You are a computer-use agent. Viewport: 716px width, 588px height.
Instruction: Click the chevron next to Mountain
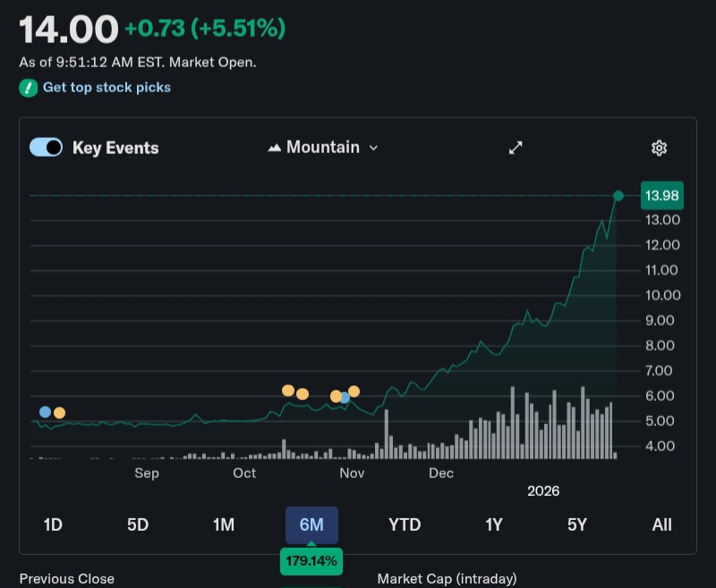pyautogui.click(x=373, y=148)
